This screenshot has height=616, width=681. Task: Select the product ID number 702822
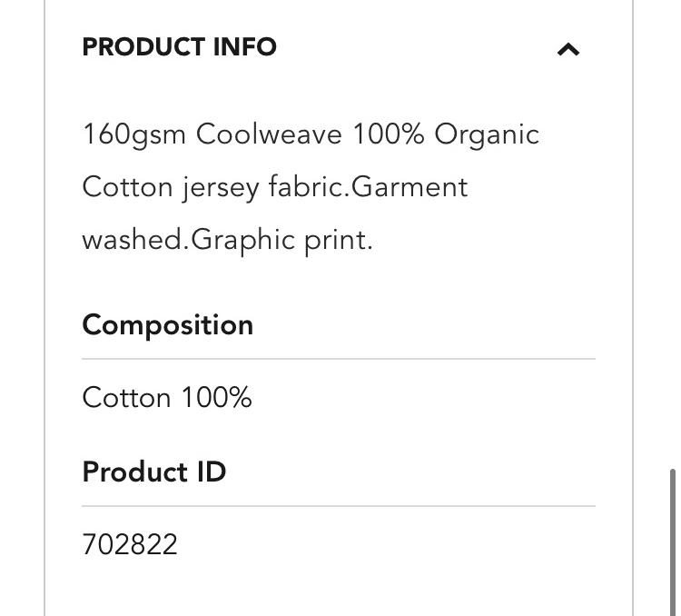pyautogui.click(x=130, y=544)
